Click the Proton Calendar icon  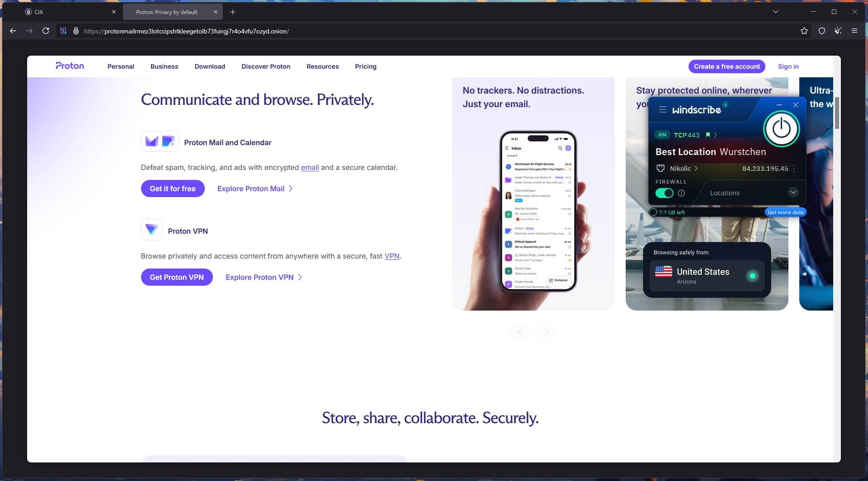click(169, 141)
